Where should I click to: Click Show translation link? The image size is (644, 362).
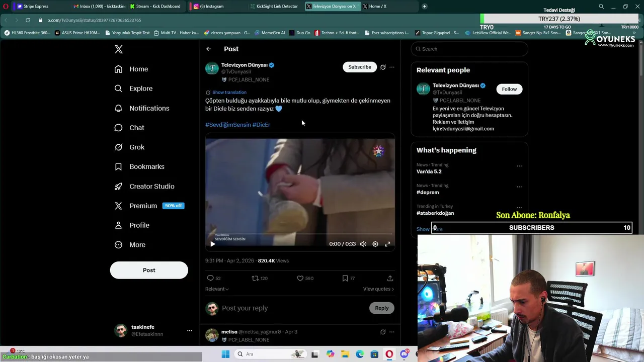(x=229, y=93)
